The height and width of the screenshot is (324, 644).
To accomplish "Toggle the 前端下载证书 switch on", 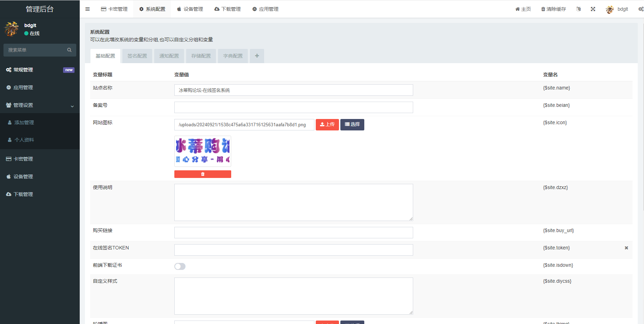I will pyautogui.click(x=180, y=266).
